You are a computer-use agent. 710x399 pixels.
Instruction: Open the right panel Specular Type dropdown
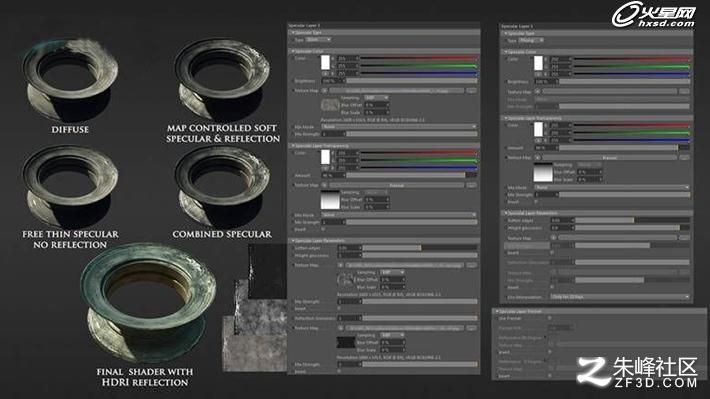[x=531, y=40]
